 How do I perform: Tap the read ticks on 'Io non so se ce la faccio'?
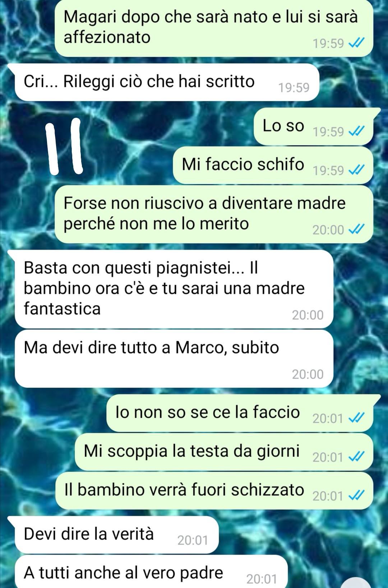click(x=357, y=418)
